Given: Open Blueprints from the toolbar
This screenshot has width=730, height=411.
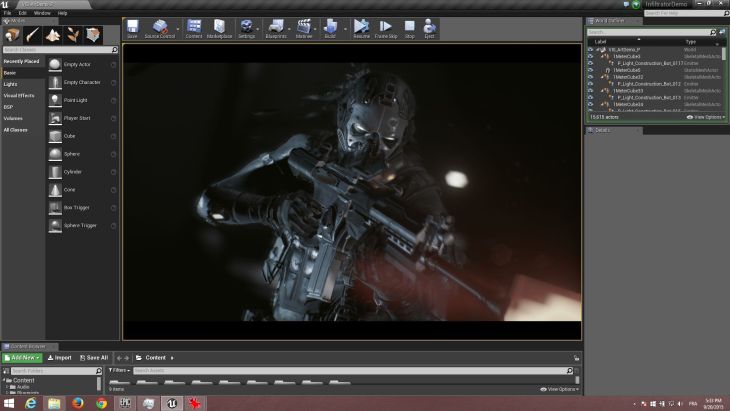Looking at the screenshot, I should tap(276, 29).
